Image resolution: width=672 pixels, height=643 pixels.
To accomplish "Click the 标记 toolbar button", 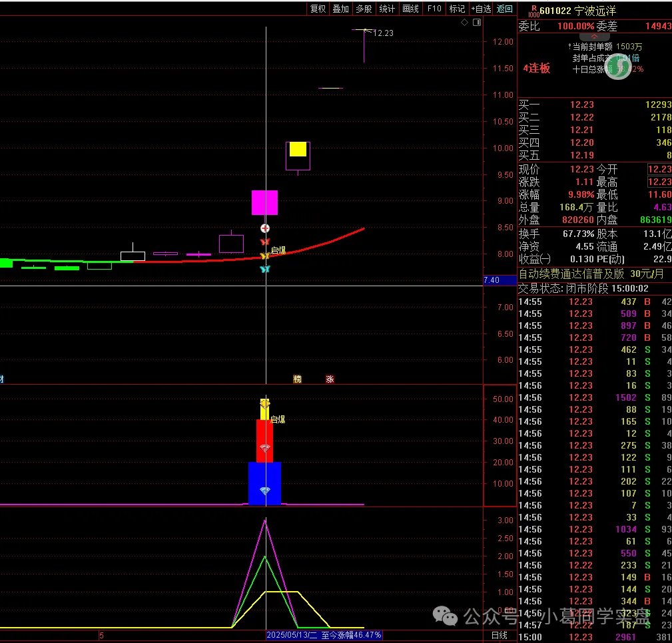I will click(x=457, y=9).
